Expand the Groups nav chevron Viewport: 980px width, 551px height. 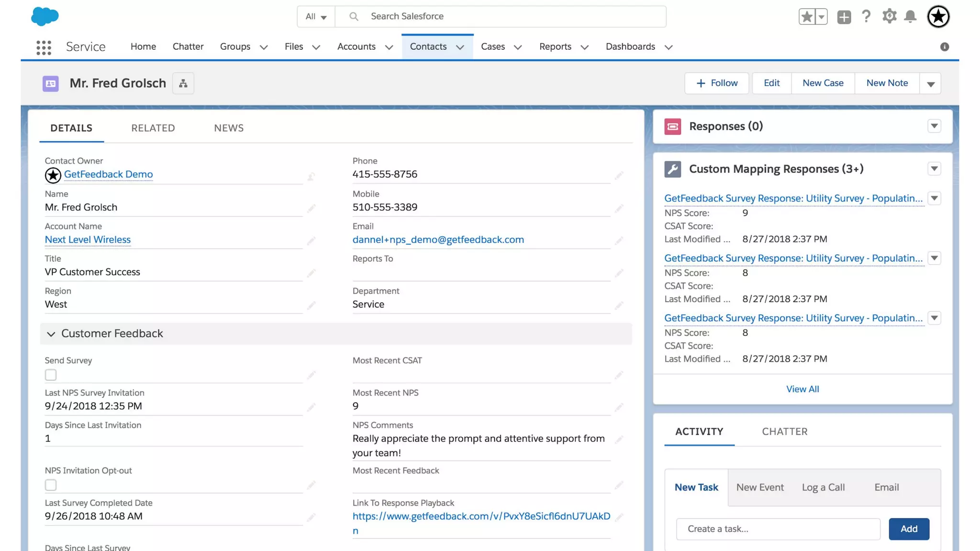pyautogui.click(x=264, y=47)
